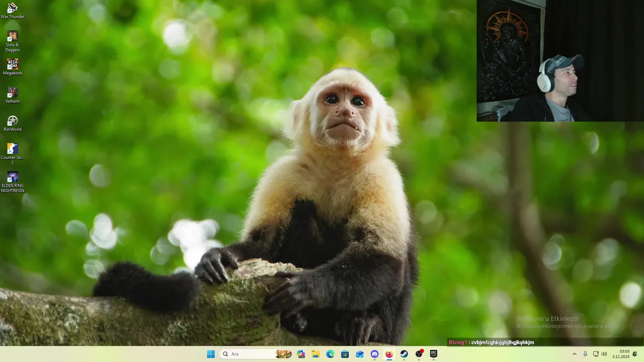Open the clock showing 03:05

[x=621, y=354]
